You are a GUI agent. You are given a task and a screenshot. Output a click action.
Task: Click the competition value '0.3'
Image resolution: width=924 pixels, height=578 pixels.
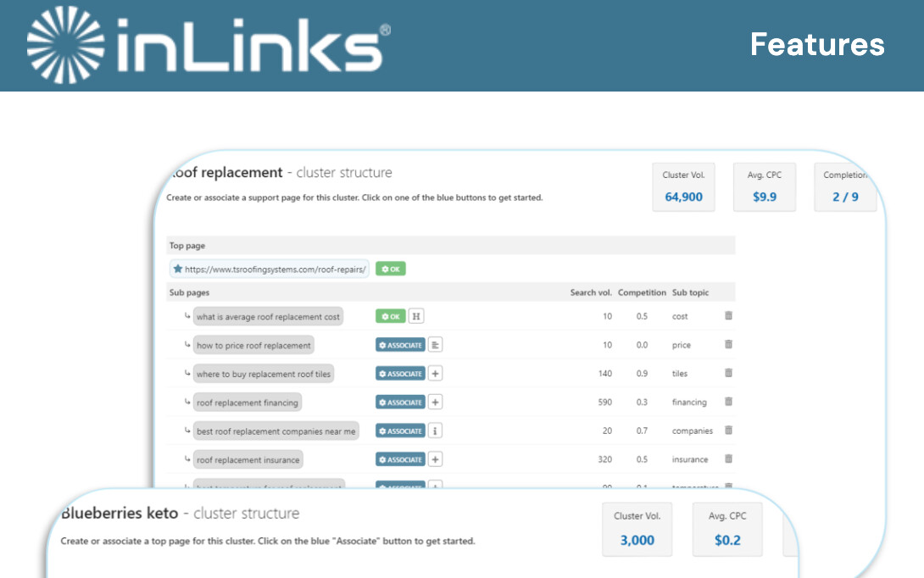tap(642, 403)
